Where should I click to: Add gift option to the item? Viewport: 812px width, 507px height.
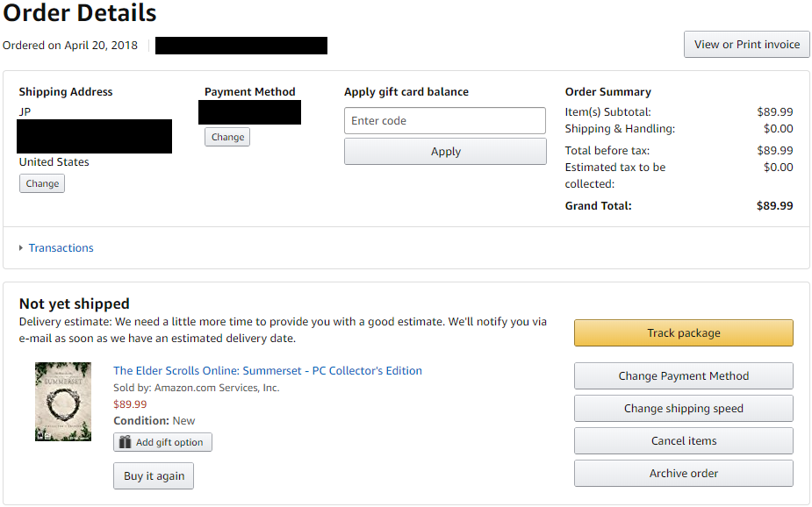[x=162, y=442]
